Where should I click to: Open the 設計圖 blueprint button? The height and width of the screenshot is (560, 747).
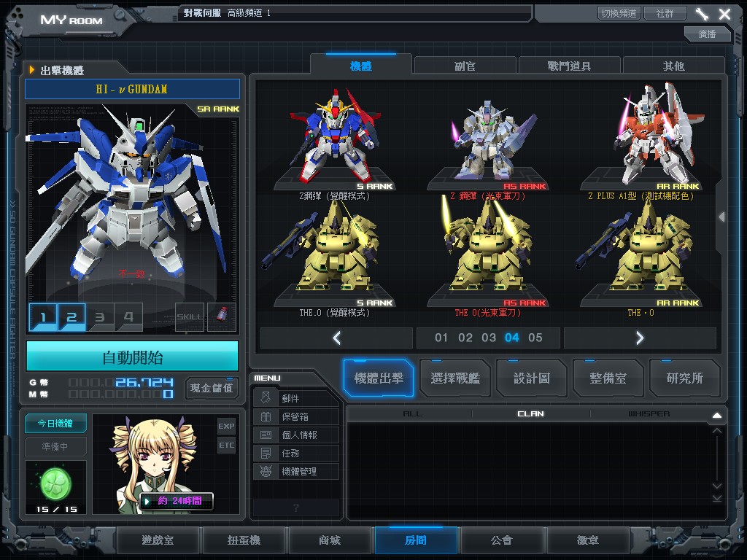coord(532,378)
